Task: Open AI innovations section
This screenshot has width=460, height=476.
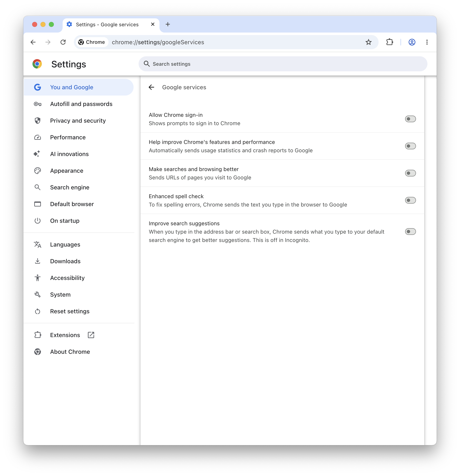Action: 78,154
